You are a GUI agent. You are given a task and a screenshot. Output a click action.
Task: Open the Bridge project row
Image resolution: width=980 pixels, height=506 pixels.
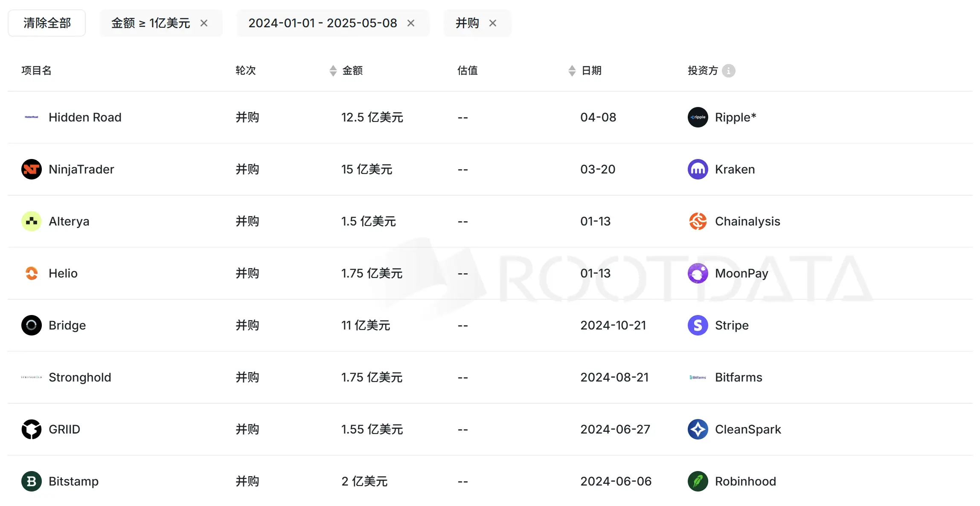[67, 325]
